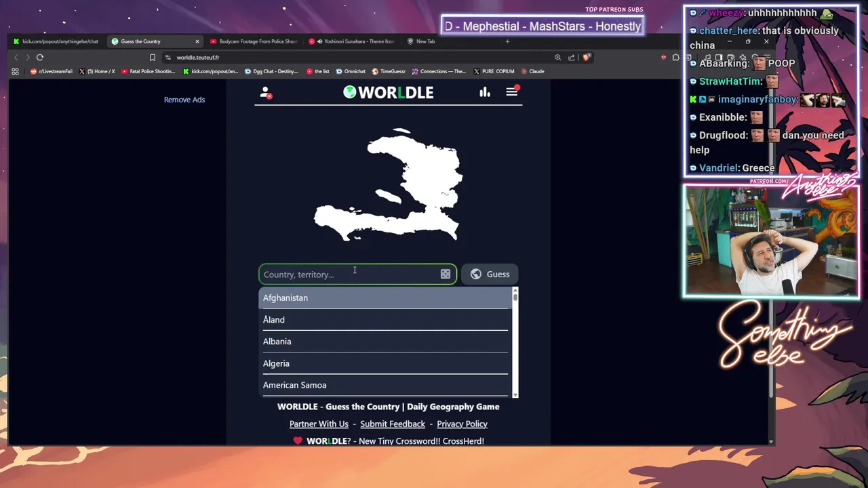Screen dimensions: 868x488
Task: Switch to the kick.com popout chat tab
Action: [x=56, y=41]
